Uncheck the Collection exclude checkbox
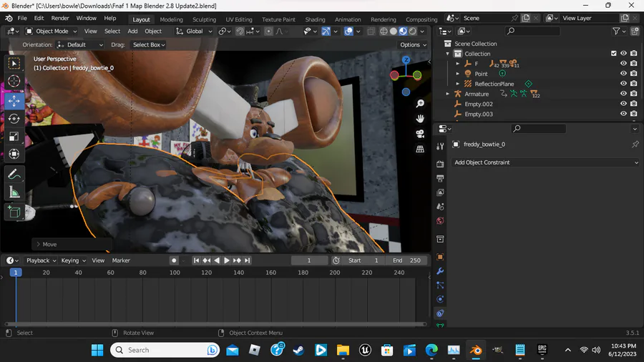 [613, 54]
